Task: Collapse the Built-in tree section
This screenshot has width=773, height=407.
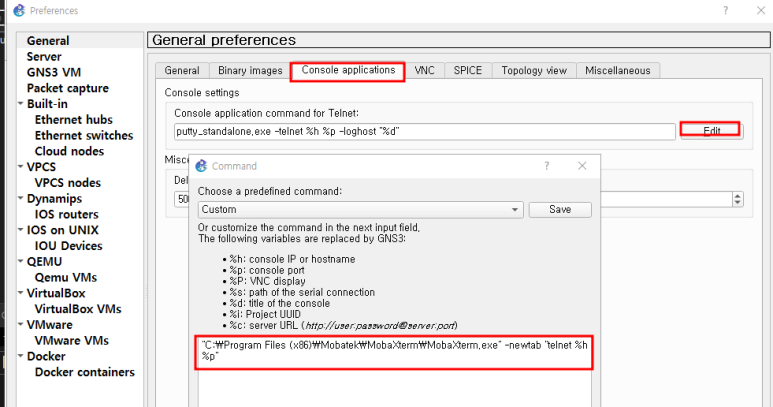Action: tap(21, 104)
